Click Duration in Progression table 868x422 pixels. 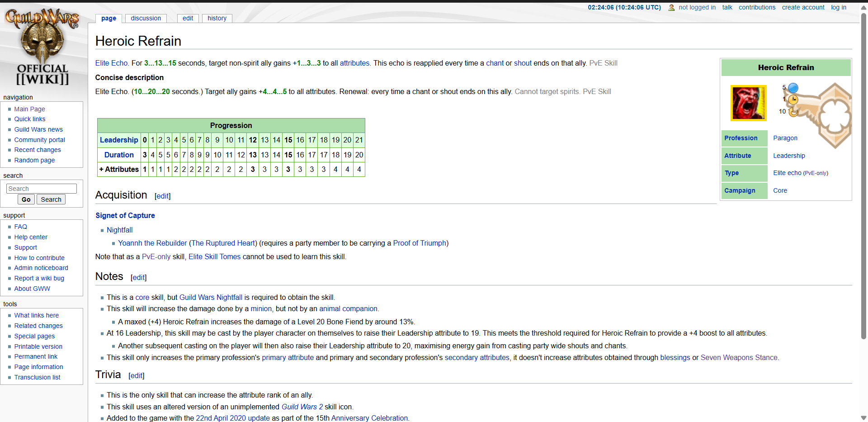click(119, 155)
